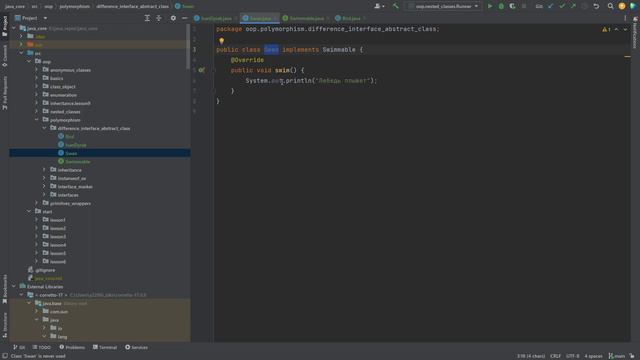
Task: Open the Pull Requests side tool window
Action: (x=4, y=93)
